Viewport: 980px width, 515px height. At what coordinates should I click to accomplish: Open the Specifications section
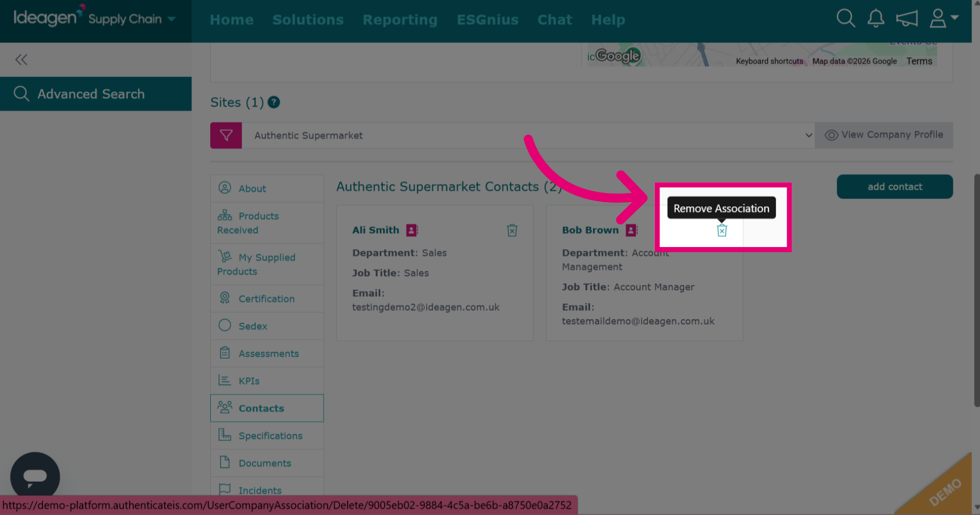click(267, 436)
